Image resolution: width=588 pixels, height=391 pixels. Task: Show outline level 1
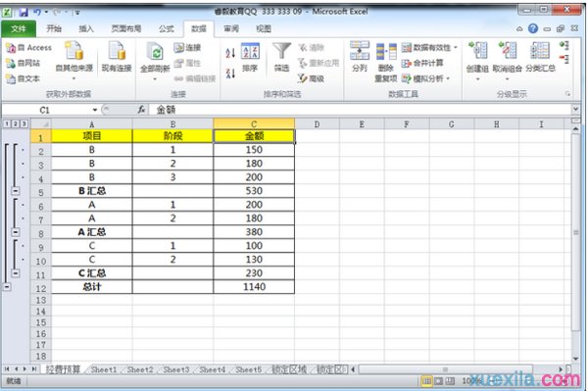(x=7, y=123)
